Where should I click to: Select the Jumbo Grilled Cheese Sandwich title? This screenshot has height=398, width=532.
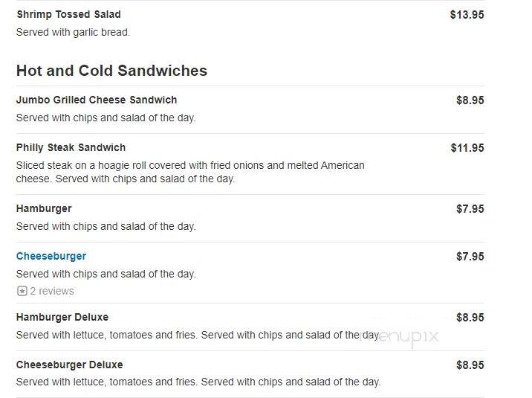pos(97,100)
